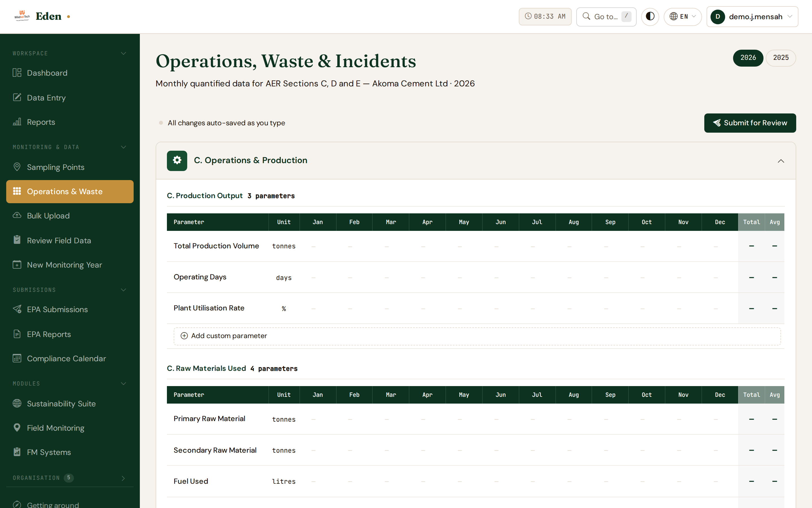Open Operations & Waste menu item

click(x=70, y=192)
